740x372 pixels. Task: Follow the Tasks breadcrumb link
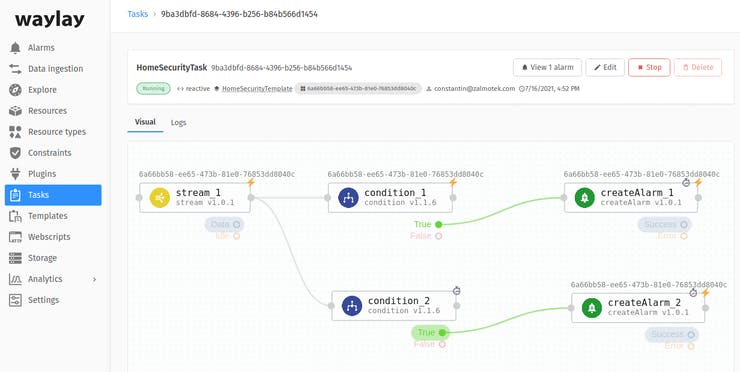(138, 14)
